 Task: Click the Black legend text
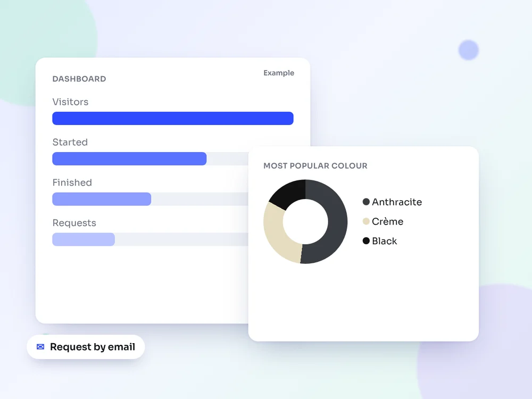tap(385, 241)
